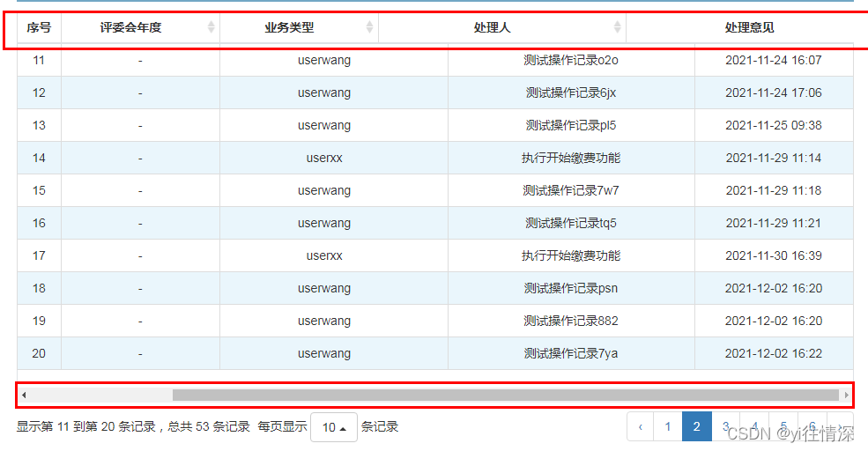Go to pagination page 3
The width and height of the screenshot is (868, 451).
pyautogui.click(x=725, y=426)
